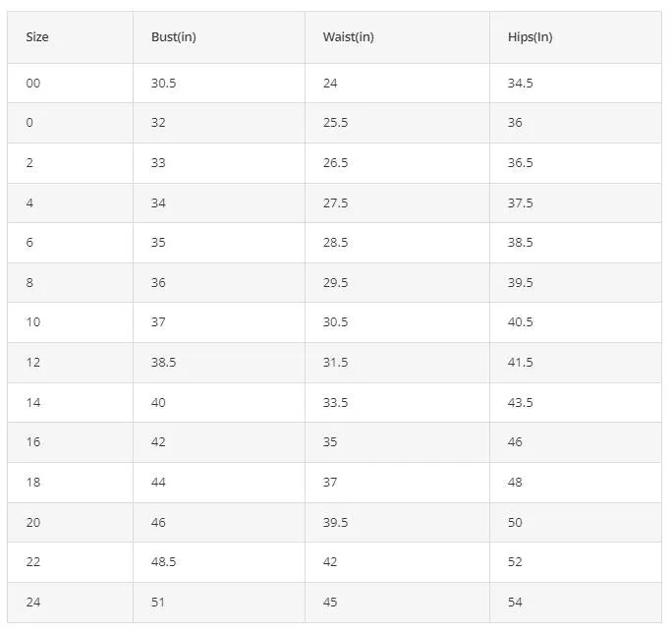Select waist value 28.5
The height and width of the screenshot is (633, 672).
tap(335, 243)
